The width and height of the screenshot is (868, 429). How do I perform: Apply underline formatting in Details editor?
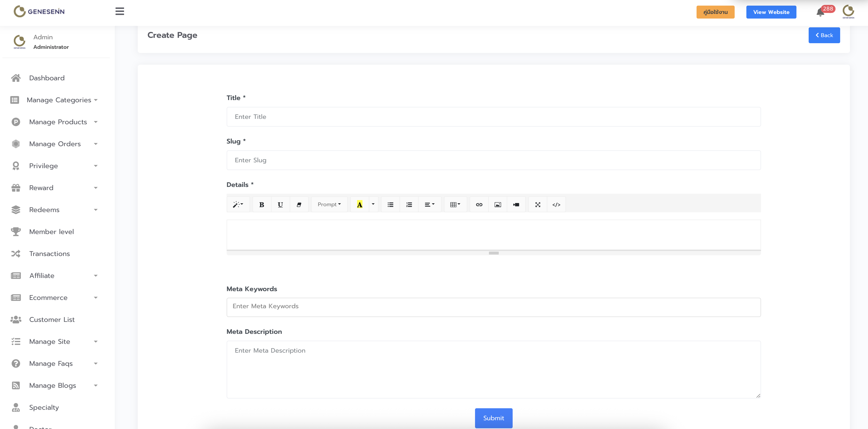coord(280,204)
